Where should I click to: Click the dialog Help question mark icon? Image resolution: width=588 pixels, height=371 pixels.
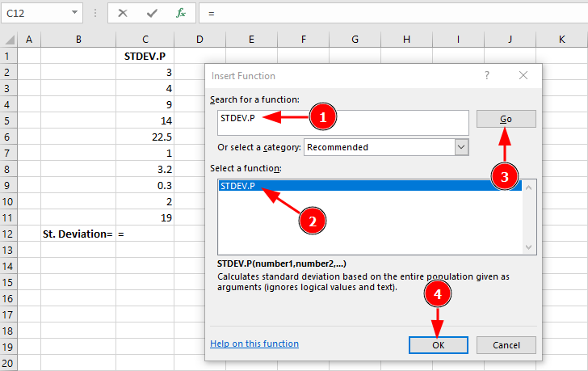(487, 75)
